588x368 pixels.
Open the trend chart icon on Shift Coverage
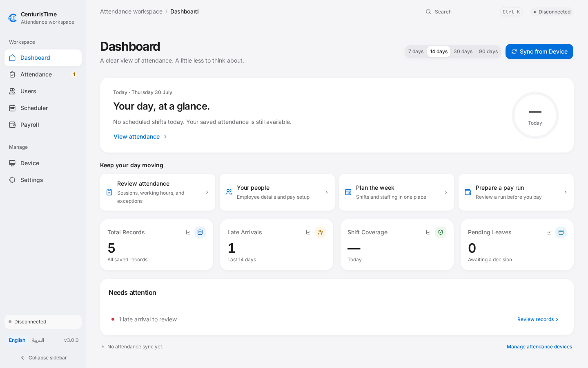pyautogui.click(x=428, y=232)
